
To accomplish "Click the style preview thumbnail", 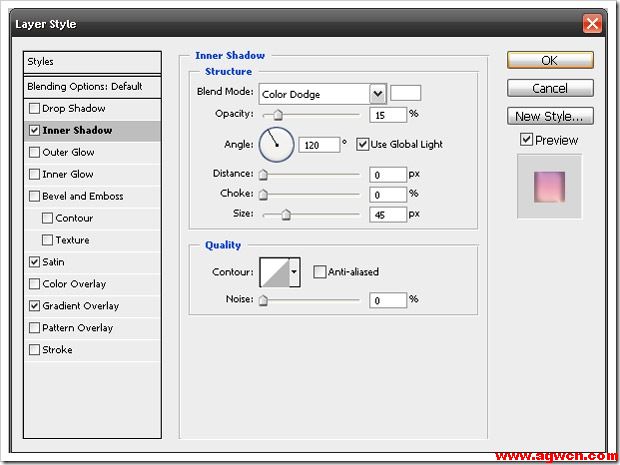I will (549, 187).
